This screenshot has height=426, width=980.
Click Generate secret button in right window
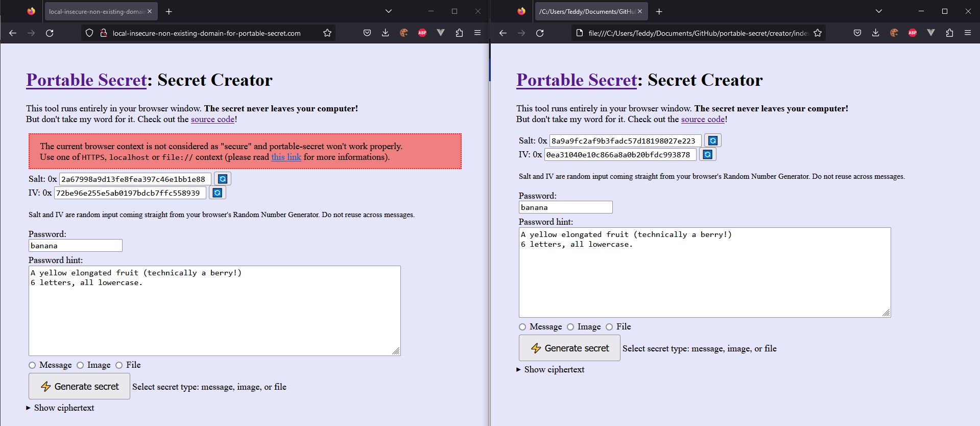click(569, 348)
